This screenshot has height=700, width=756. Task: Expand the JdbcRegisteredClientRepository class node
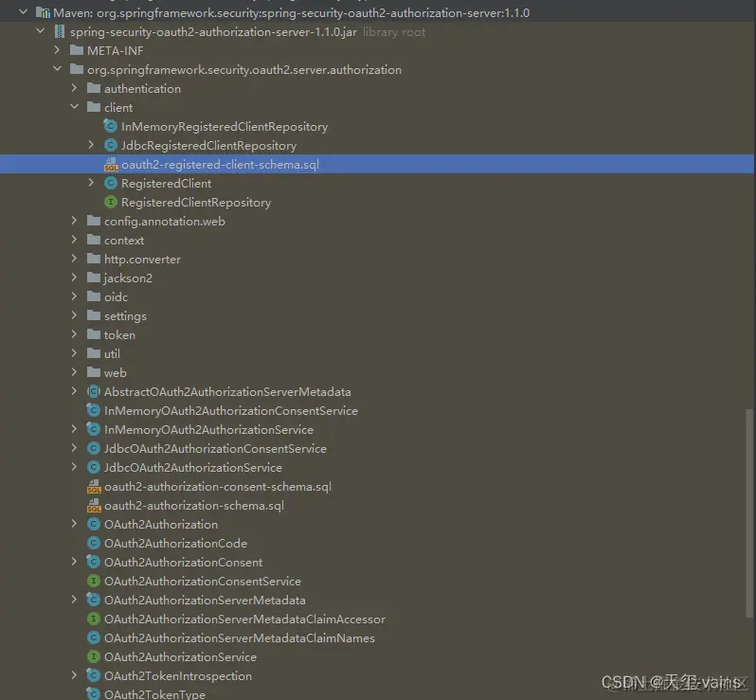click(91, 145)
